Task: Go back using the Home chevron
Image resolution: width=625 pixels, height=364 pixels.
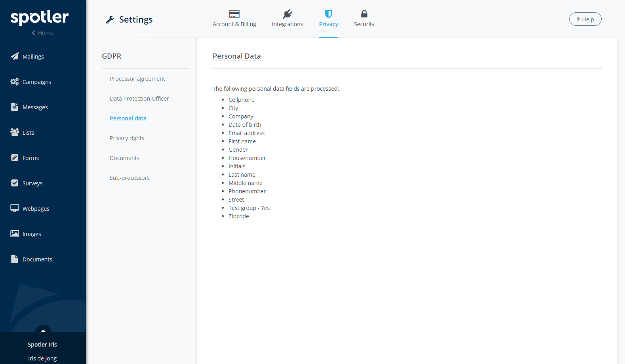Action: (34, 33)
